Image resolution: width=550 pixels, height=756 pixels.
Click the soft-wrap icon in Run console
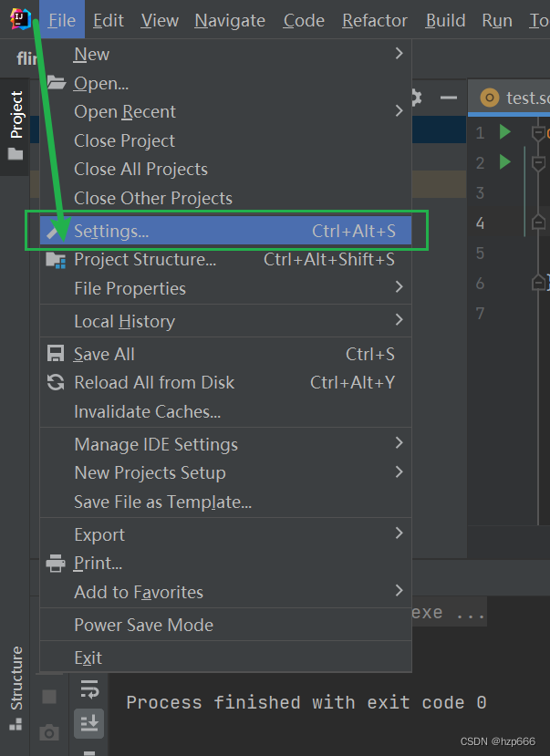[89, 688]
